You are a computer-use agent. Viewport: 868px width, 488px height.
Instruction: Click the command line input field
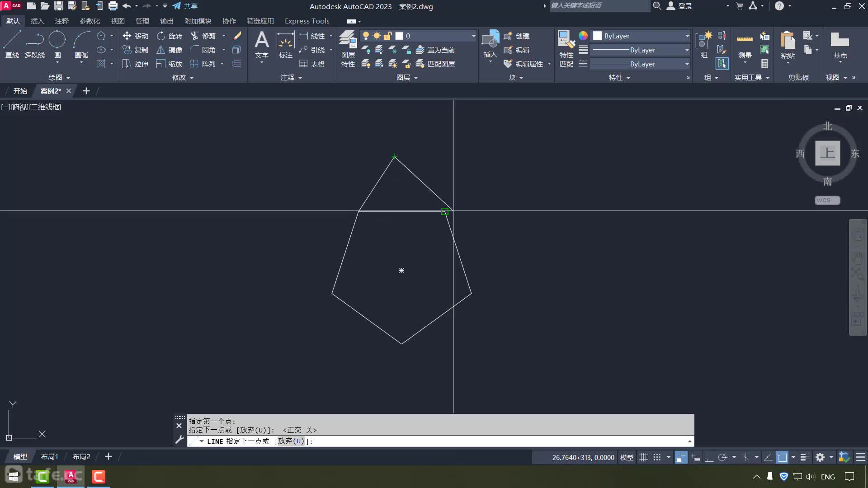440,441
